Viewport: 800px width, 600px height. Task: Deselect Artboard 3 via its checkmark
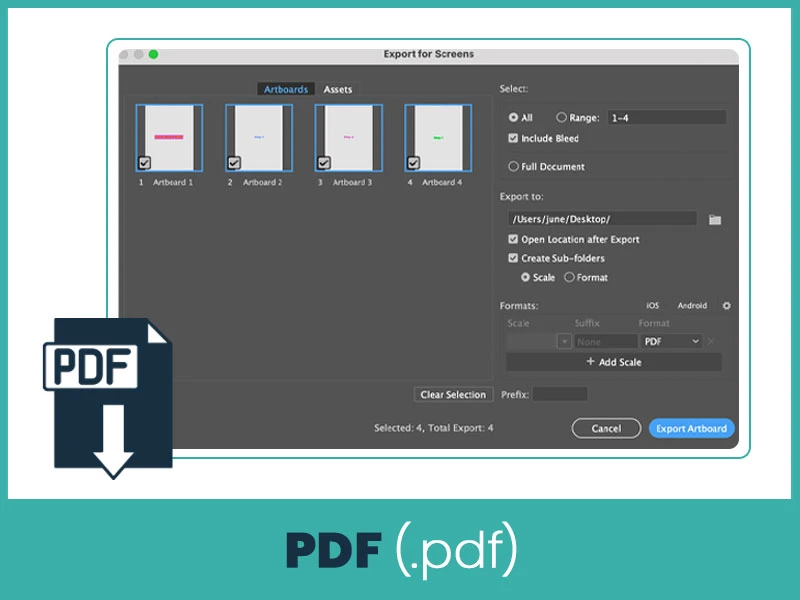coord(323,162)
